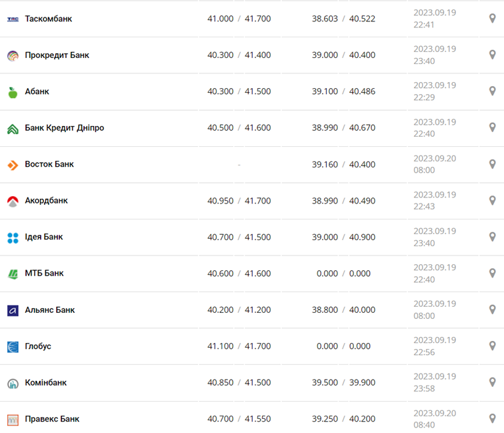Show Альянс Банк branches via map pin

tap(493, 310)
